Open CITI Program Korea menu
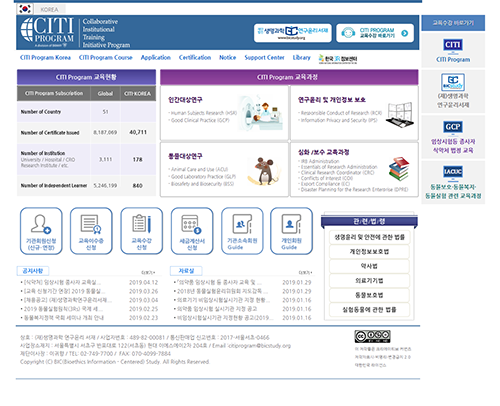This screenshot has height=406, width=500. (45, 57)
